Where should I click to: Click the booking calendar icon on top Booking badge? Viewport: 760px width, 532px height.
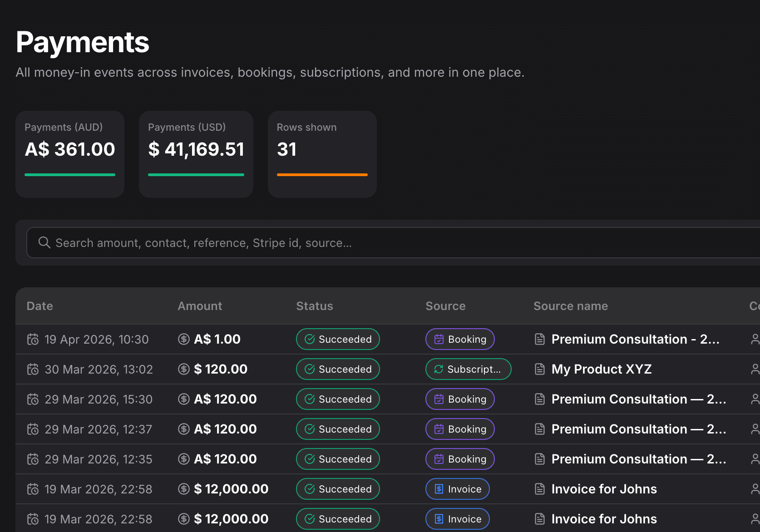pyautogui.click(x=439, y=339)
